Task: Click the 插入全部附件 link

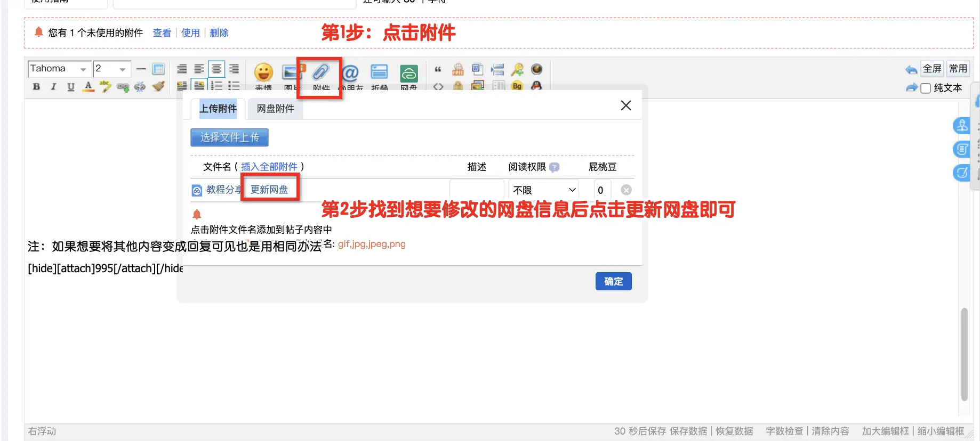Action: click(x=269, y=167)
